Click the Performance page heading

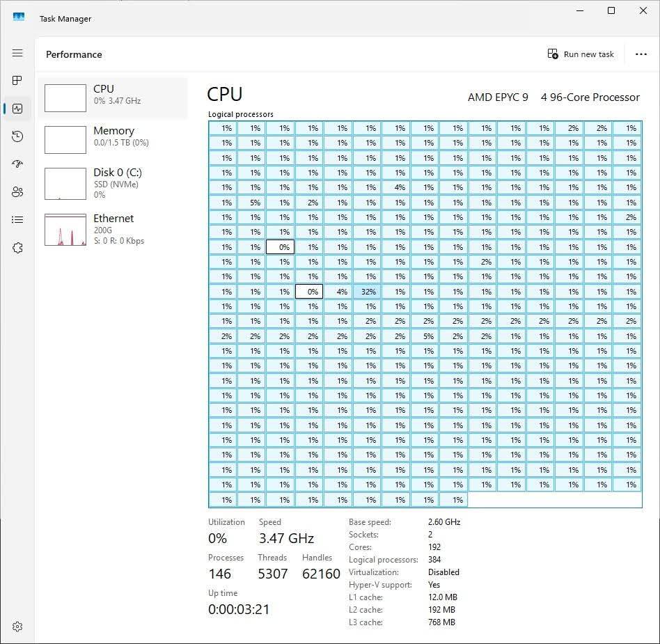(74, 54)
